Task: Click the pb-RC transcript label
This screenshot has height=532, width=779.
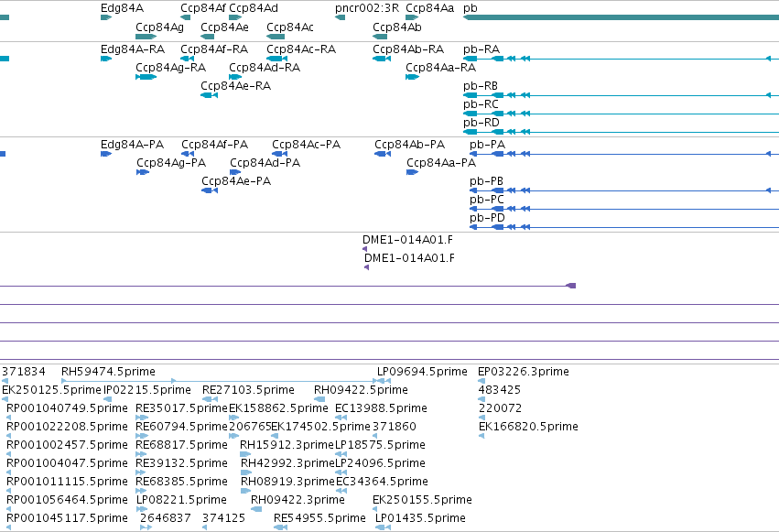Action: [481, 104]
